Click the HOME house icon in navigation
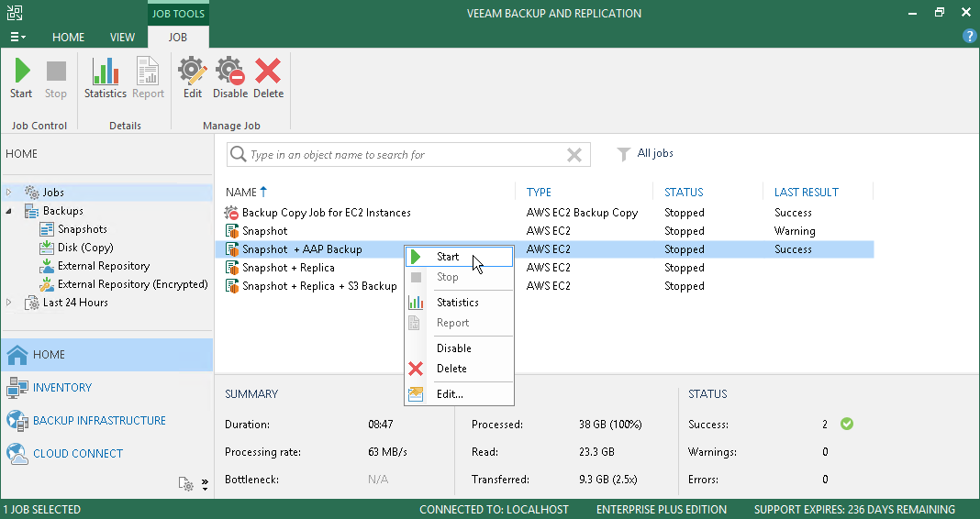 tap(17, 355)
